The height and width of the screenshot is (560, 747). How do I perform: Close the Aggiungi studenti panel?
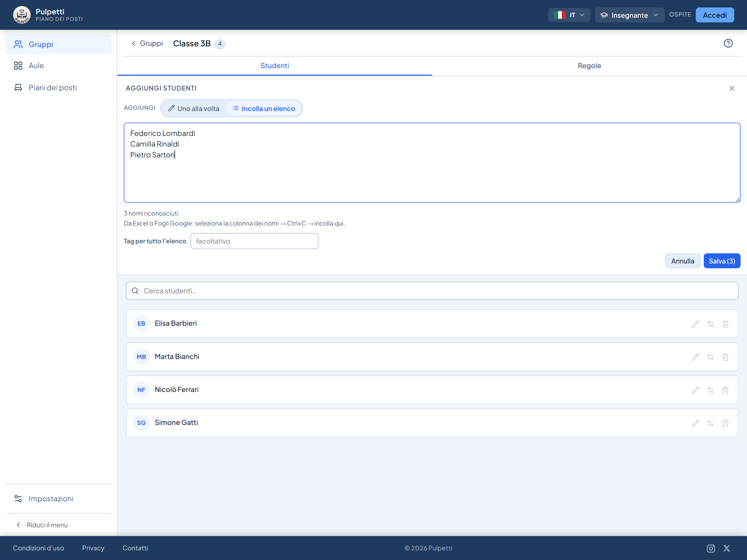point(731,88)
